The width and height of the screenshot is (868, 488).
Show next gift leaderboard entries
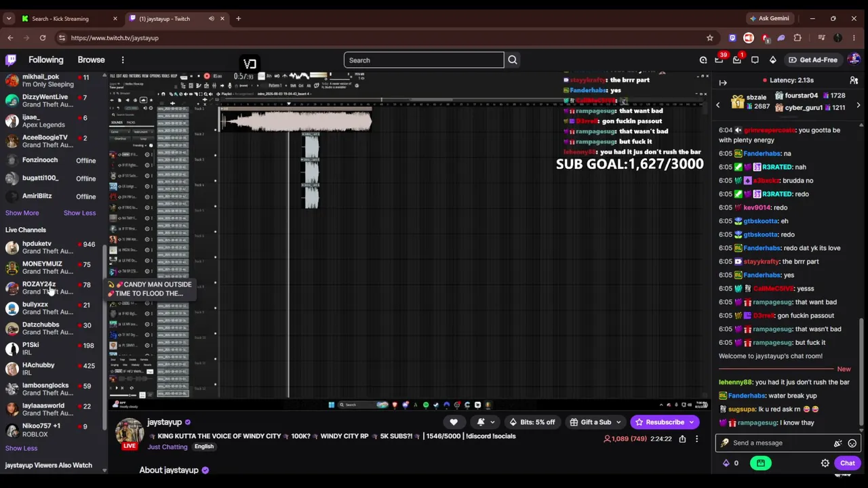point(858,105)
